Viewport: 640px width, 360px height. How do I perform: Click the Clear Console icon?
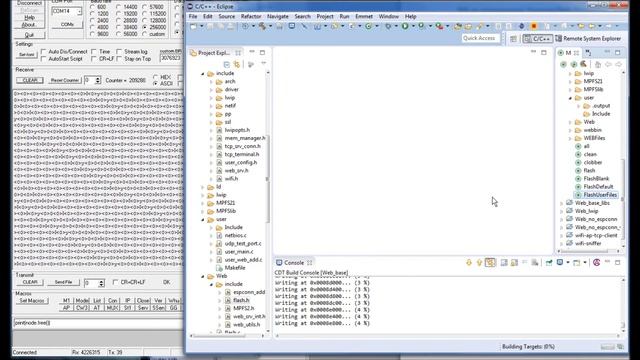(535, 262)
